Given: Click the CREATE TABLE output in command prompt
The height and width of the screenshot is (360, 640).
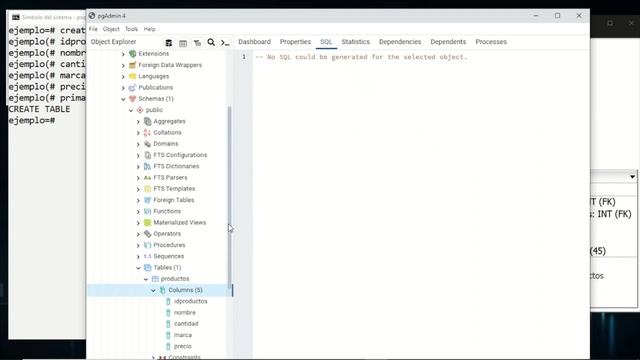Looking at the screenshot, I should tap(39, 109).
